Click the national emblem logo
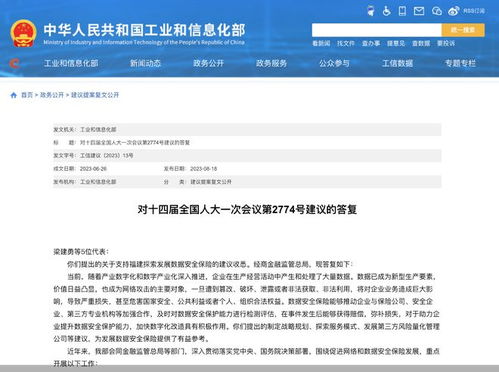 [23, 33]
